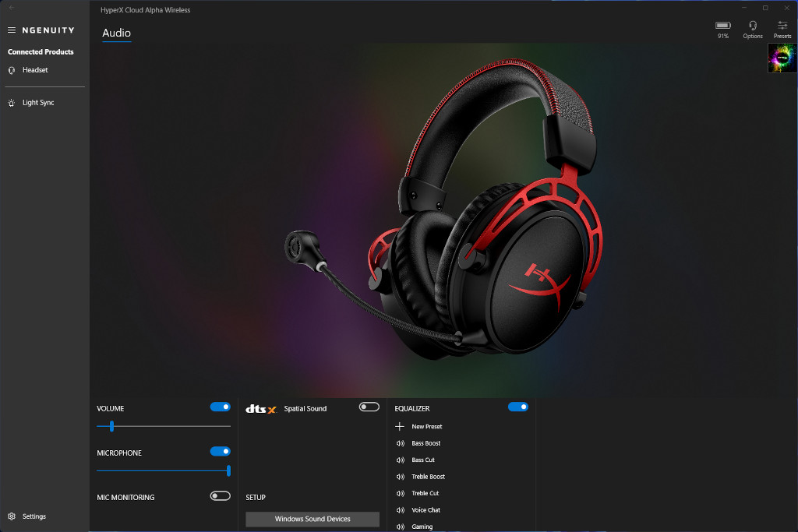The width and height of the screenshot is (798, 532).
Task: Click the Treble Boost speaker icon
Action: 401,477
